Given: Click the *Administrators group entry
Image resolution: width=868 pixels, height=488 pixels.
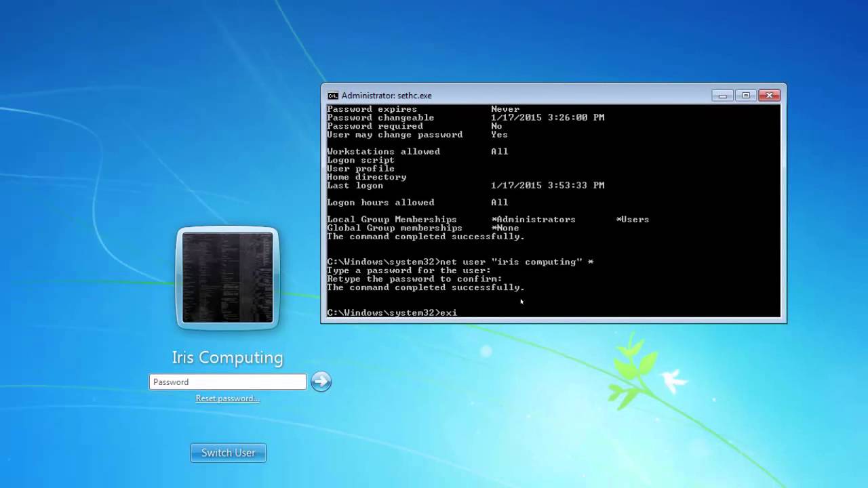Looking at the screenshot, I should (534, 220).
